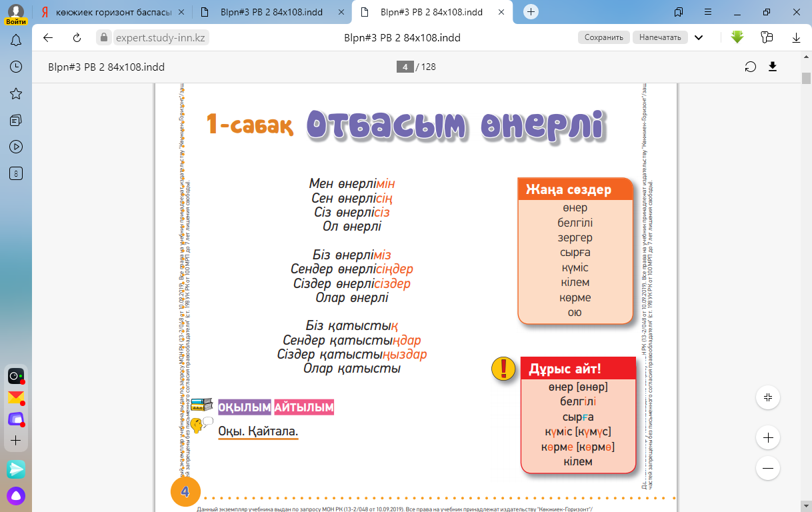Click the line 'Олар қатысты'

coord(352,368)
